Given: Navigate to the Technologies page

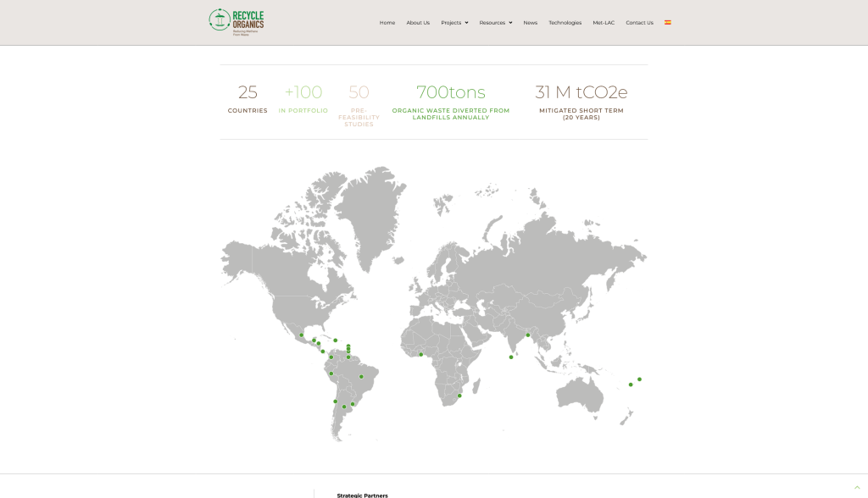Looking at the screenshot, I should point(565,23).
